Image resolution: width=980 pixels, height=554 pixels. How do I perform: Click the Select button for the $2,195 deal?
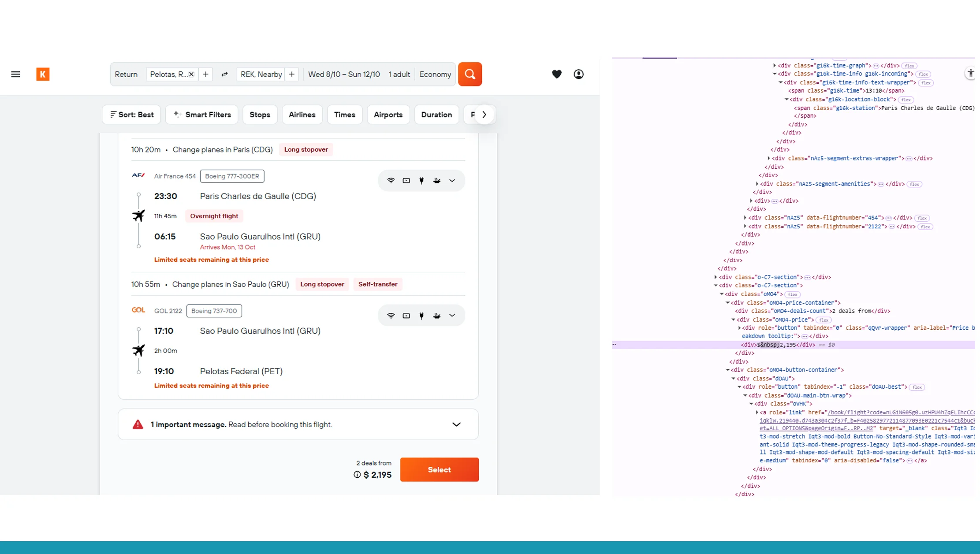439,469
